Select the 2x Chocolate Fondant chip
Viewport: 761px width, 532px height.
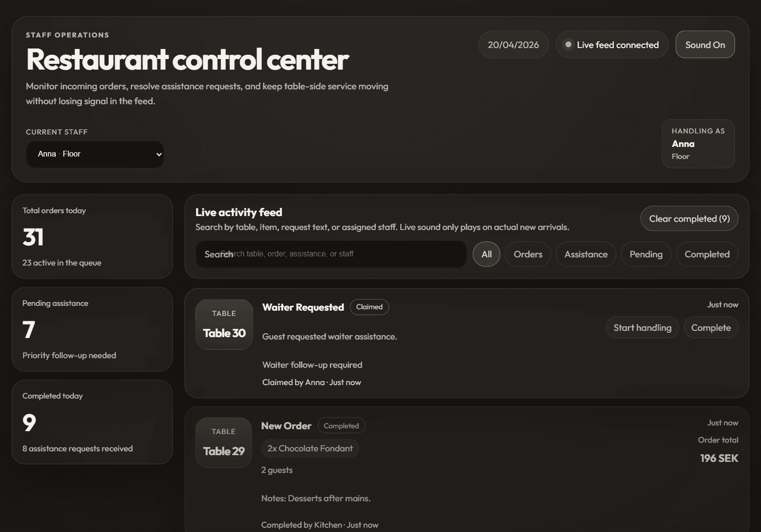click(x=310, y=448)
